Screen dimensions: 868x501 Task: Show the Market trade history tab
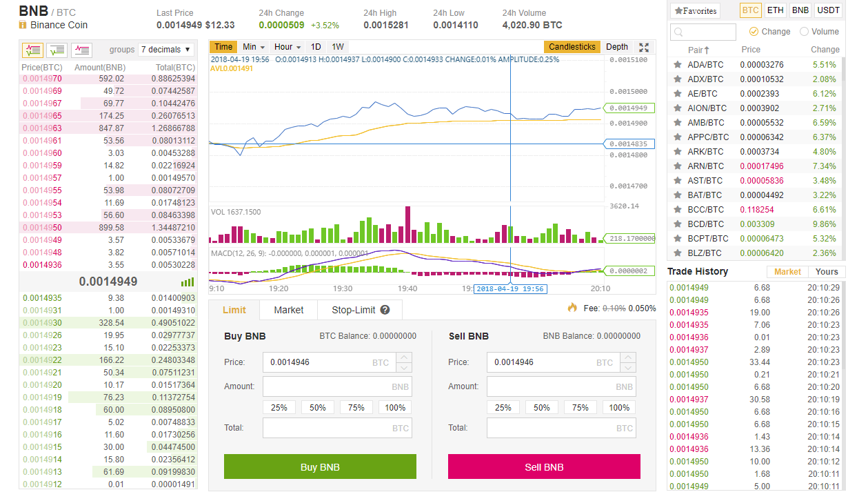[x=787, y=272]
